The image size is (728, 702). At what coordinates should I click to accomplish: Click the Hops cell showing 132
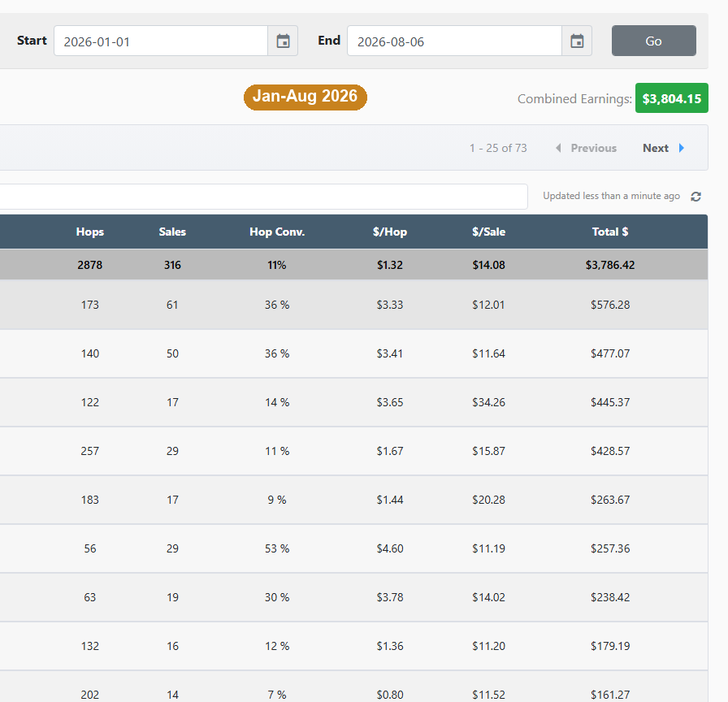90,646
